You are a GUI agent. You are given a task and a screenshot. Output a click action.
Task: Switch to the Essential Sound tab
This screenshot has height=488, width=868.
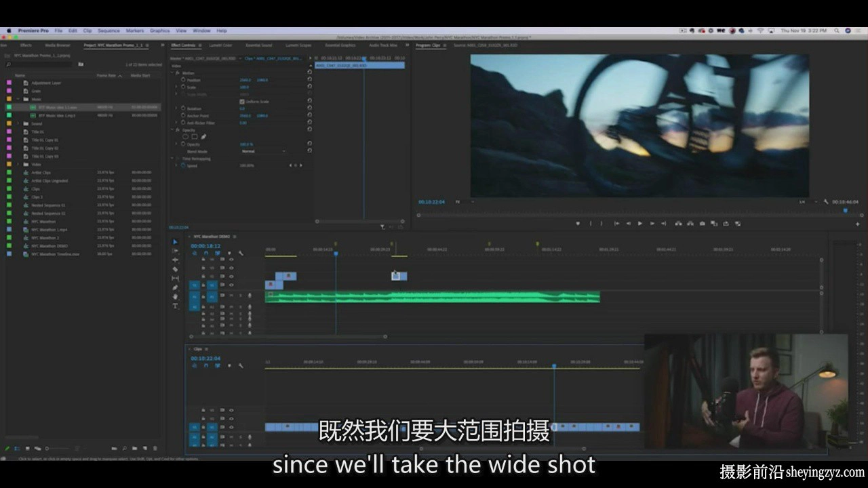click(258, 45)
